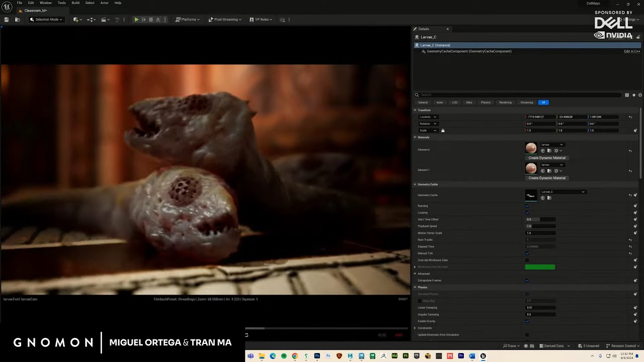Click use selected asset icon for Element 1

click(542, 171)
